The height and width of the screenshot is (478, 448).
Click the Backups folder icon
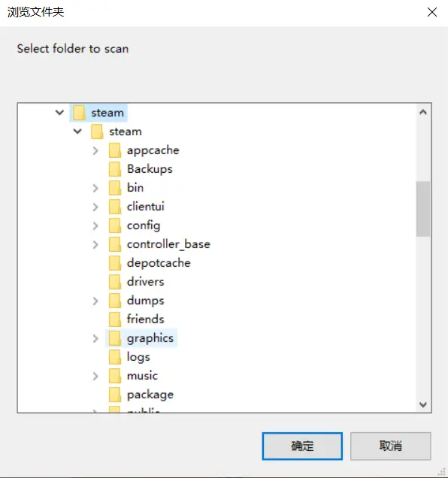115,169
